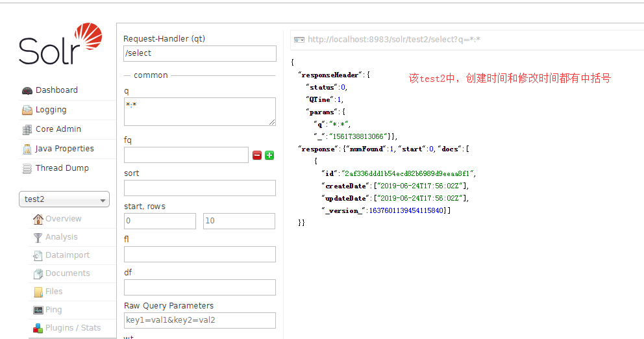Click the "1561738813066" param value

(x=358, y=136)
